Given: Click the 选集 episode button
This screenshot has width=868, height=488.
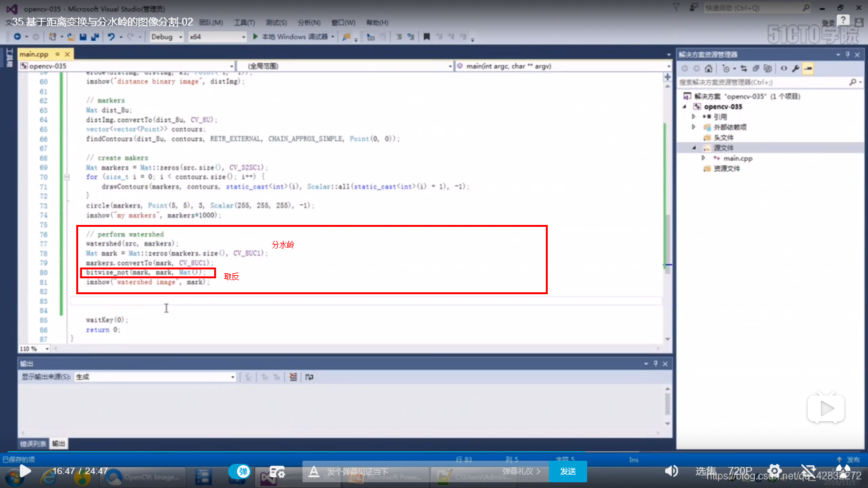Looking at the screenshot, I should [x=706, y=471].
